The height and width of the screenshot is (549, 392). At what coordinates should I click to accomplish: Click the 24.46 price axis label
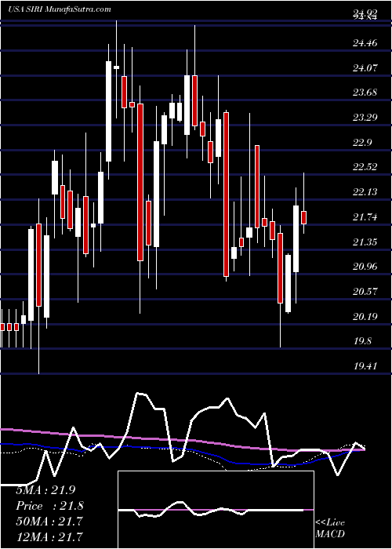(x=365, y=43)
